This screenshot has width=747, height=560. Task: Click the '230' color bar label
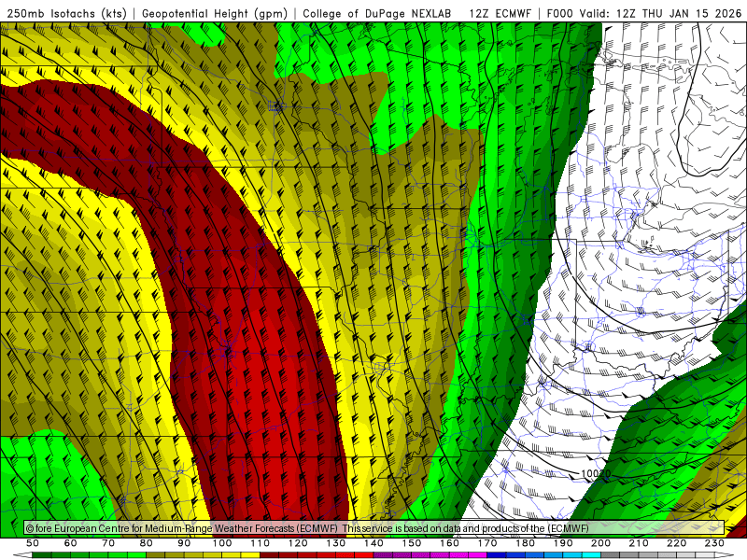click(714, 543)
